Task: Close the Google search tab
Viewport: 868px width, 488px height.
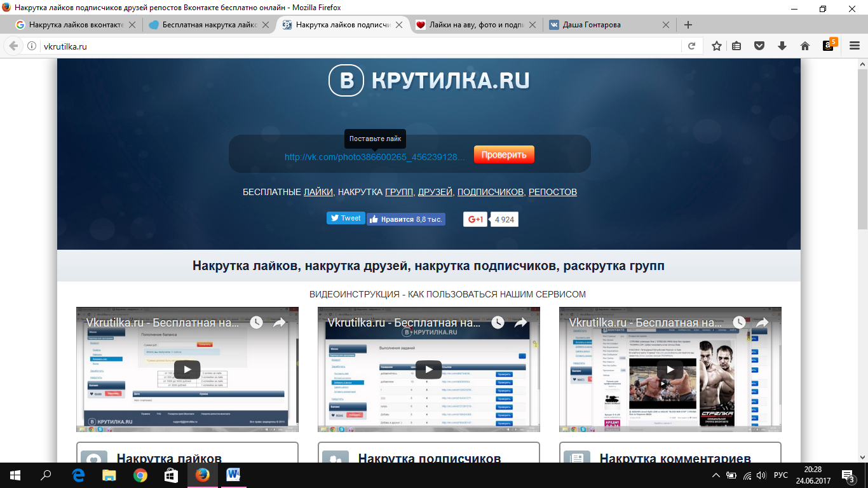Action: point(132,25)
